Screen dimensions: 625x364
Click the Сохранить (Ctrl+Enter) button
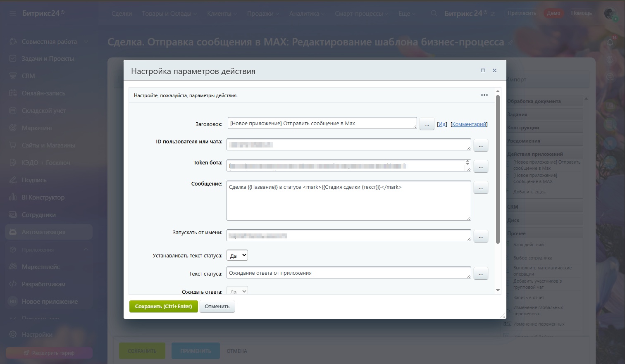(164, 307)
